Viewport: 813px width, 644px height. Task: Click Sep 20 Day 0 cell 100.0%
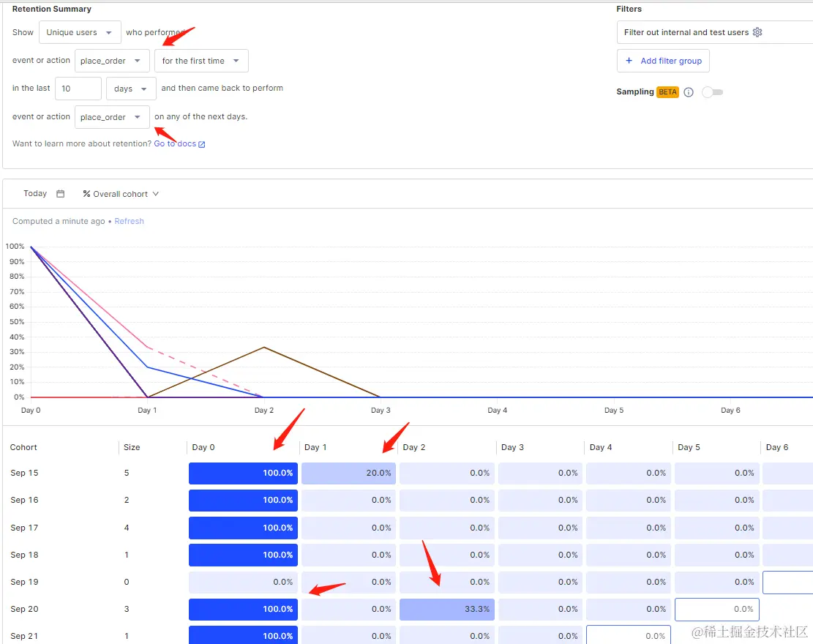pyautogui.click(x=243, y=610)
